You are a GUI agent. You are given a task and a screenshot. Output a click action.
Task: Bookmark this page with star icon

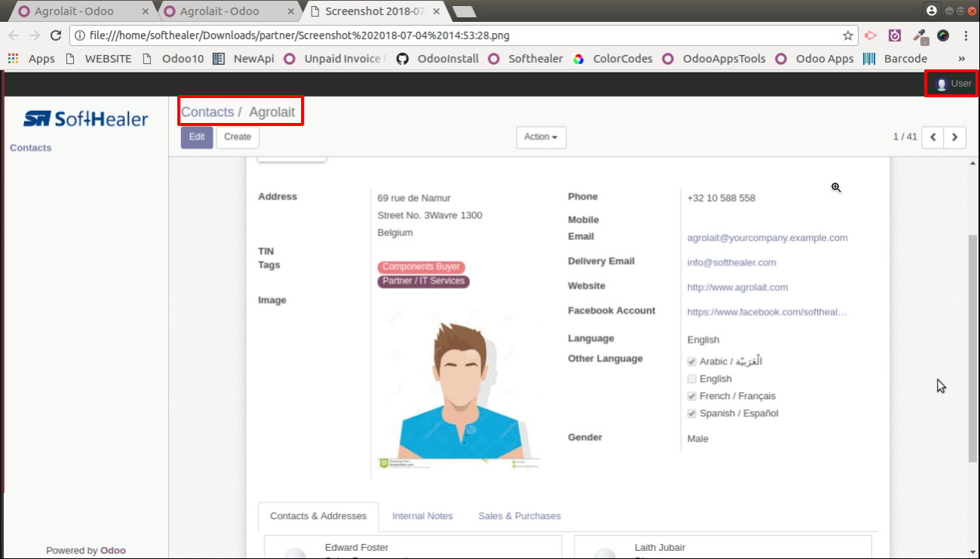848,35
